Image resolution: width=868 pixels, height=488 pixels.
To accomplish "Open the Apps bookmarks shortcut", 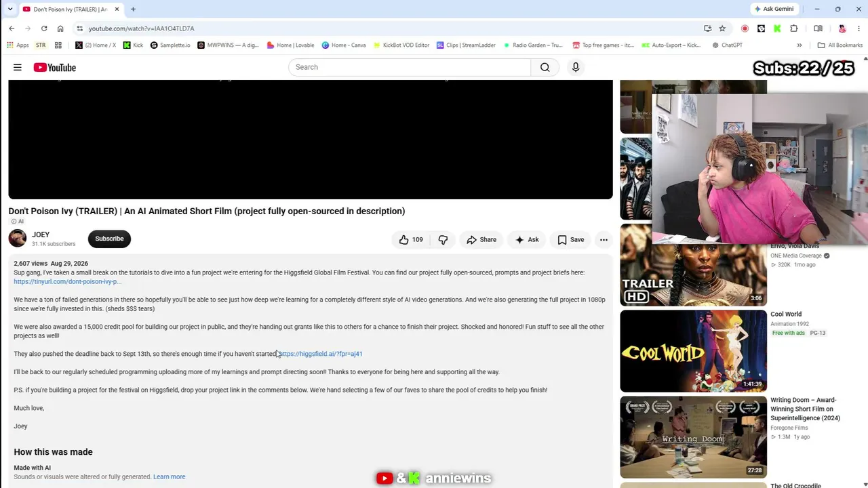I will [18, 45].
